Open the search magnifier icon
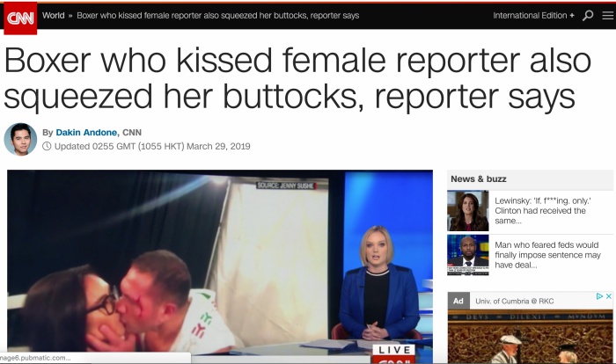This screenshot has width=616, height=364. (588, 16)
